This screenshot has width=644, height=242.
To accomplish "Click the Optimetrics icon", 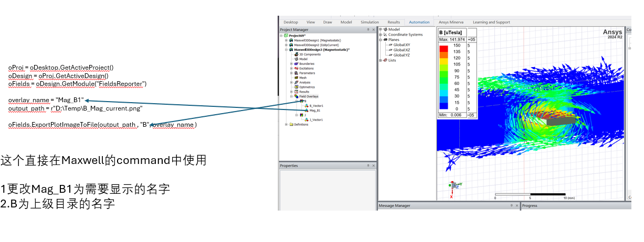I will (x=296, y=87).
